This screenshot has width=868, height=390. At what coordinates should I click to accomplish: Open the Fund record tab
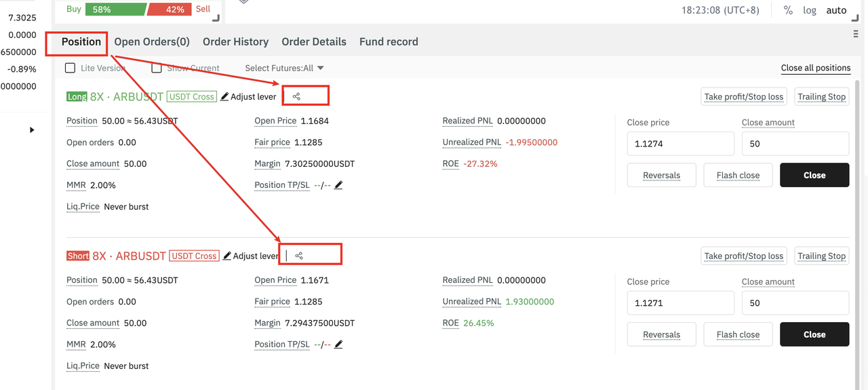coord(389,41)
